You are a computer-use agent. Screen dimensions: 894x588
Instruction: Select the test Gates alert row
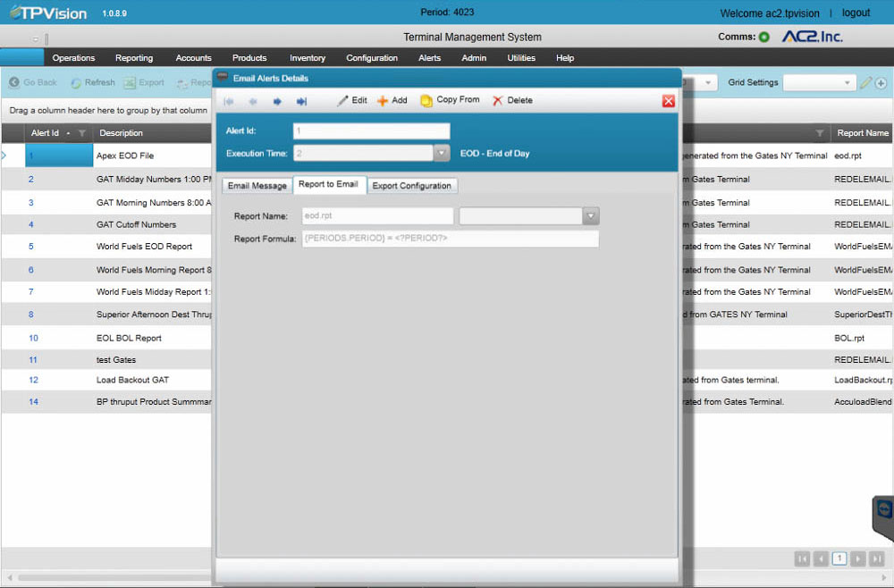[125, 359]
